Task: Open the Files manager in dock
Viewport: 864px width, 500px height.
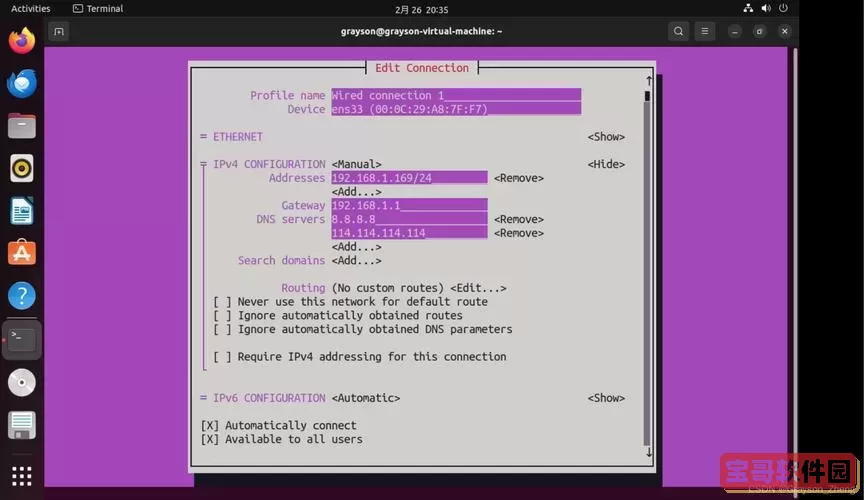Action: [x=21, y=126]
